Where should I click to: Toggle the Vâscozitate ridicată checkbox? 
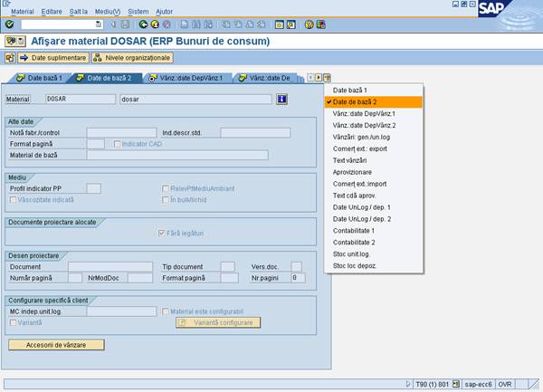coord(14,200)
